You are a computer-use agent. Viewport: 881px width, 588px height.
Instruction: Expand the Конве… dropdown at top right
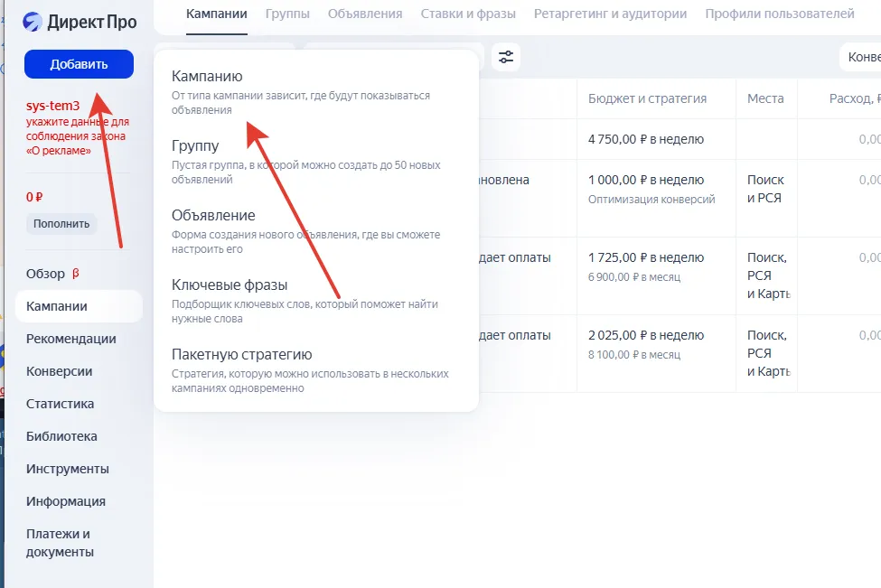point(860,57)
